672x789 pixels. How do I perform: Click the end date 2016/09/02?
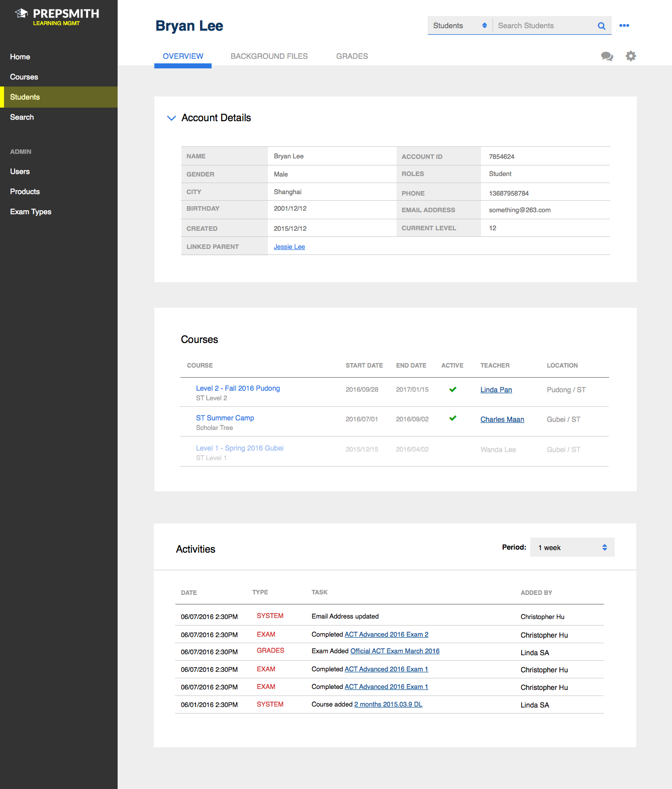pos(412,419)
